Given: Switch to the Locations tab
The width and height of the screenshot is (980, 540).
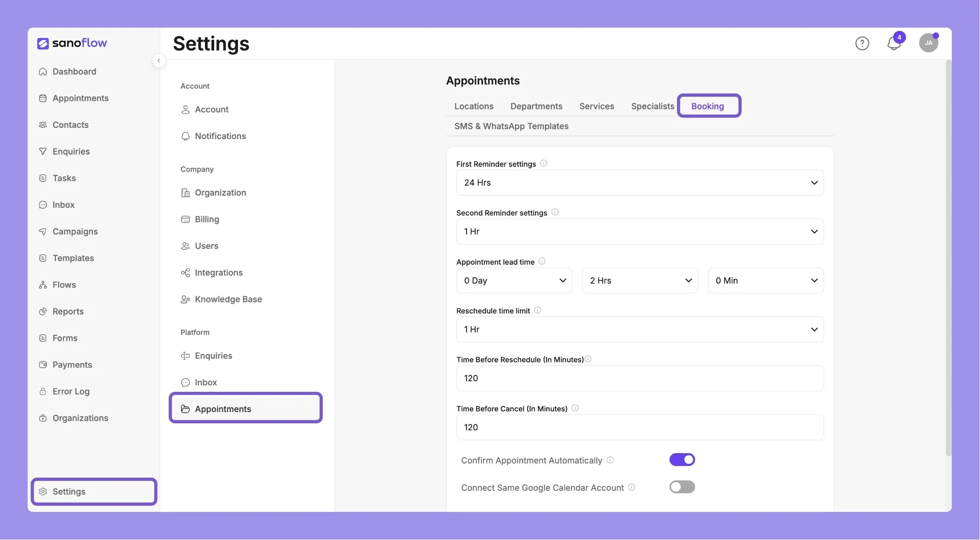Looking at the screenshot, I should (474, 106).
